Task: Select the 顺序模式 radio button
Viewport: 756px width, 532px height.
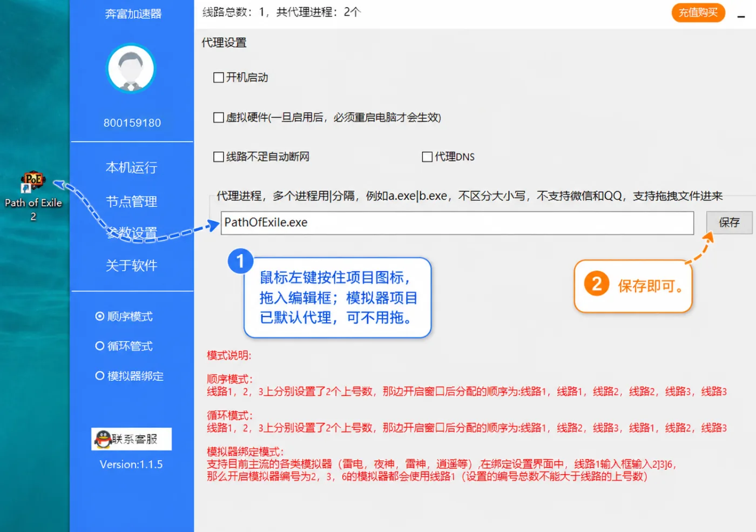Action: point(100,316)
